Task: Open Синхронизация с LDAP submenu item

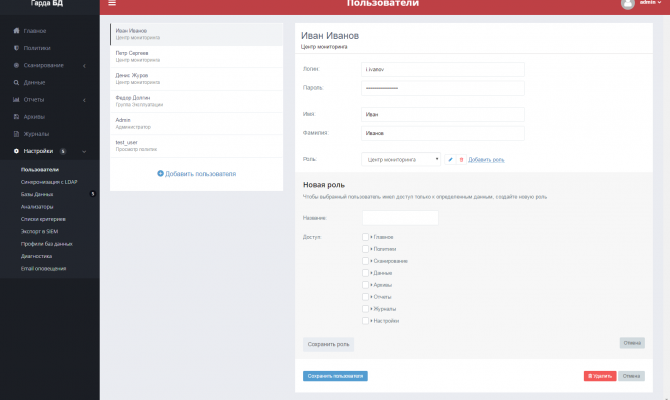Action: [x=49, y=182]
